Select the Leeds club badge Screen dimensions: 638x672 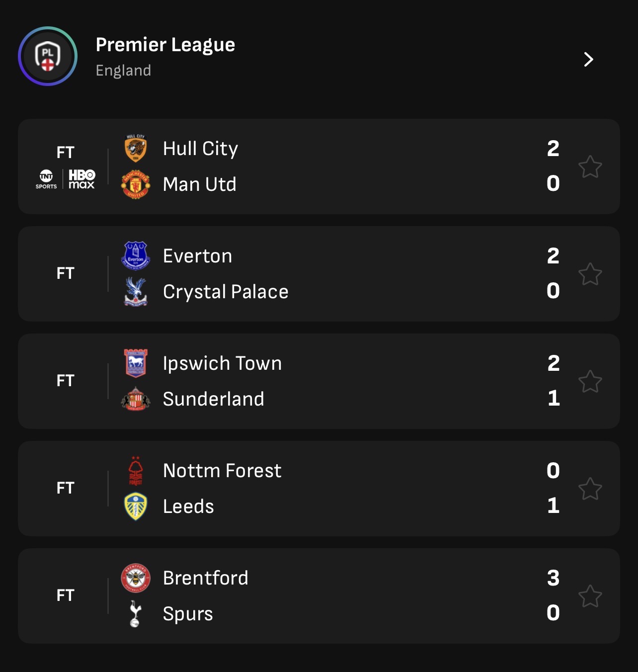coord(136,506)
